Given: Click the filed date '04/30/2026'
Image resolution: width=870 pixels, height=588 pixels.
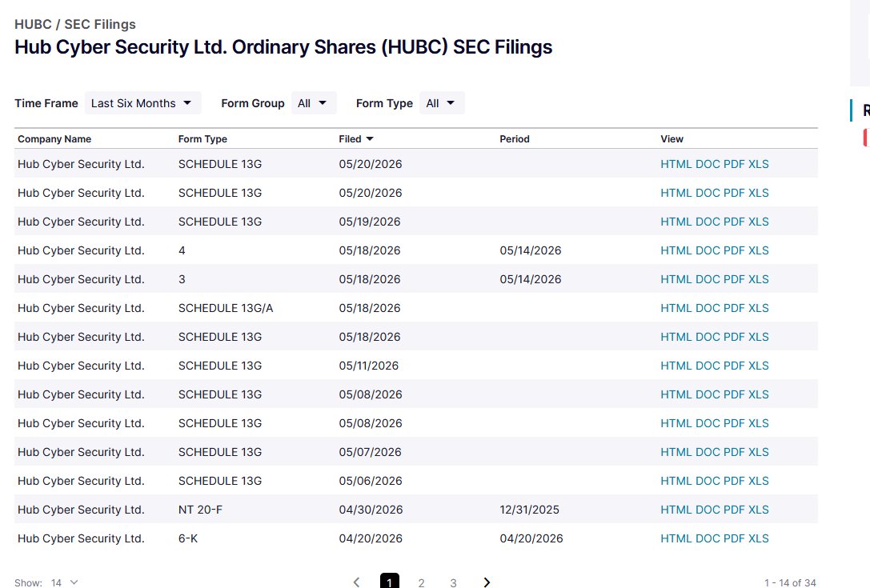Looking at the screenshot, I should pyautogui.click(x=371, y=510).
